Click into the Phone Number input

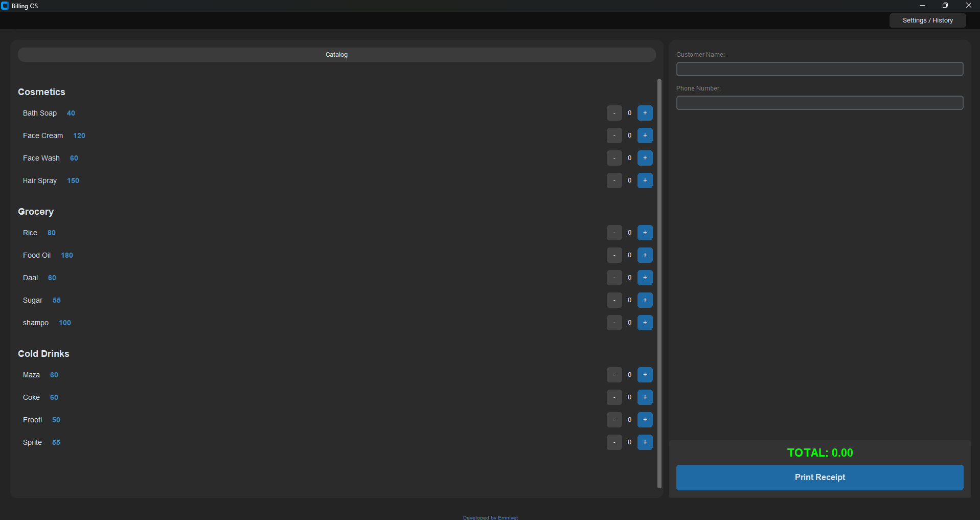[x=819, y=103]
